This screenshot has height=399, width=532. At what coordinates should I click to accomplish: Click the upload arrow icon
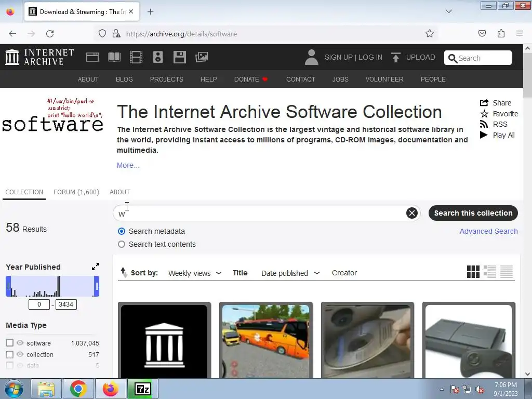[395, 57]
